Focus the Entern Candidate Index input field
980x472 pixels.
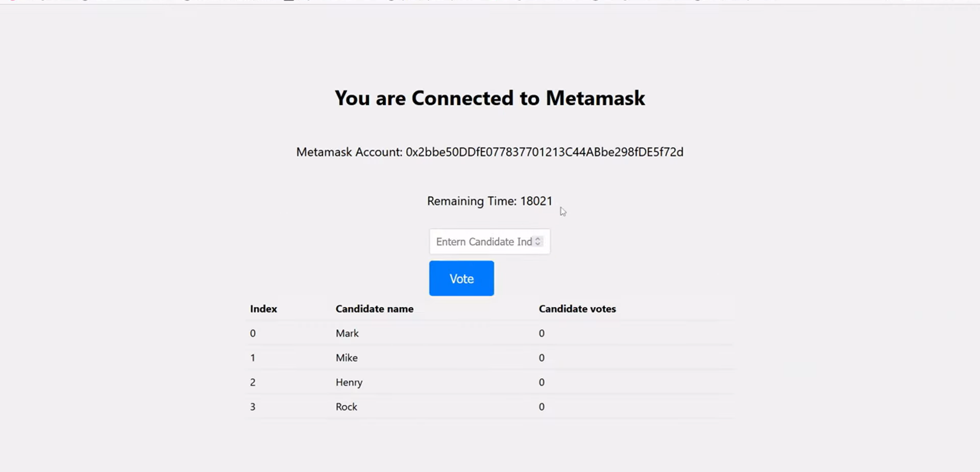[x=489, y=241]
